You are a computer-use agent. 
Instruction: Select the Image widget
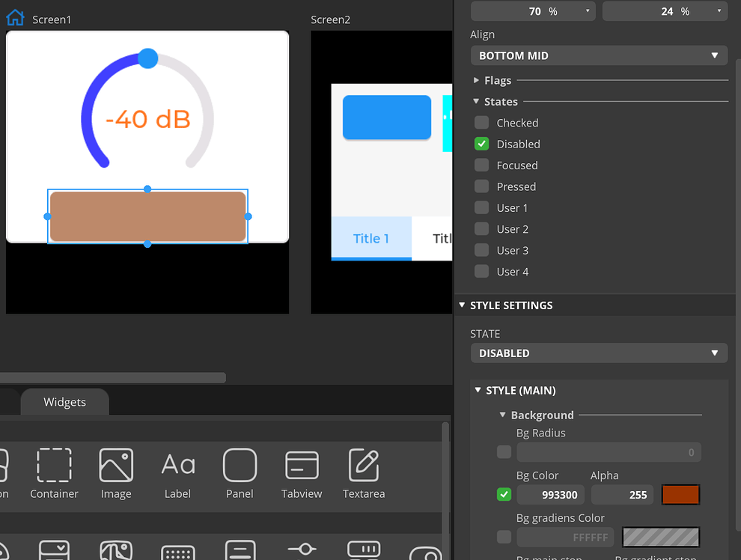point(116,472)
